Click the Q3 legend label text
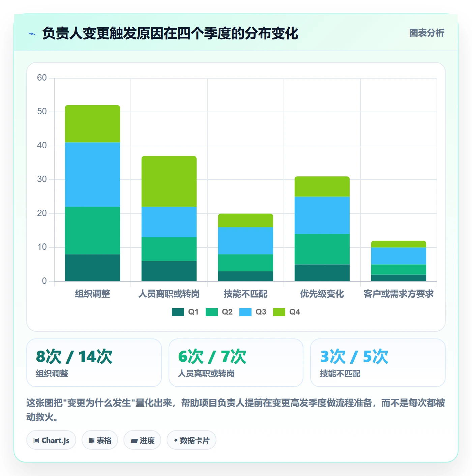The width and height of the screenshot is (472, 476). tap(261, 312)
